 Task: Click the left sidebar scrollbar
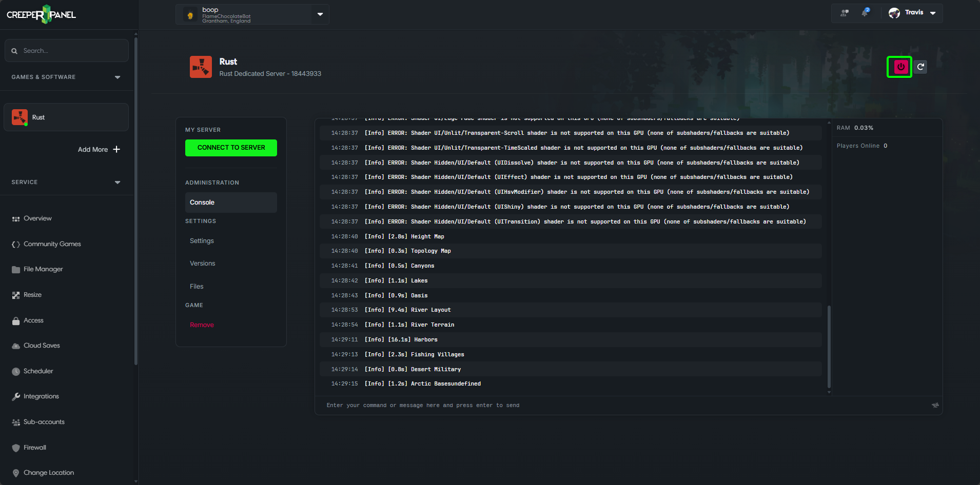click(x=135, y=200)
